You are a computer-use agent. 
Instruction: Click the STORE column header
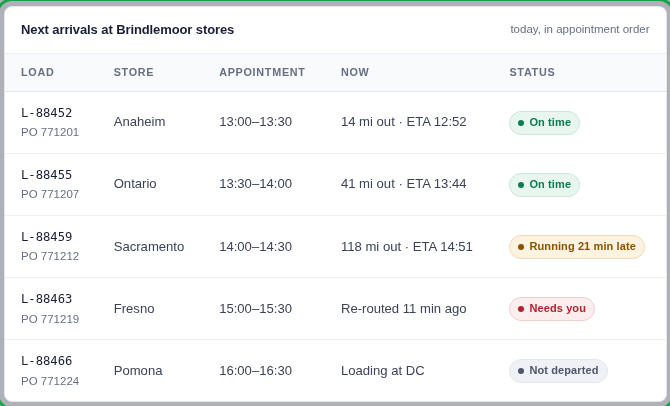[133, 72]
